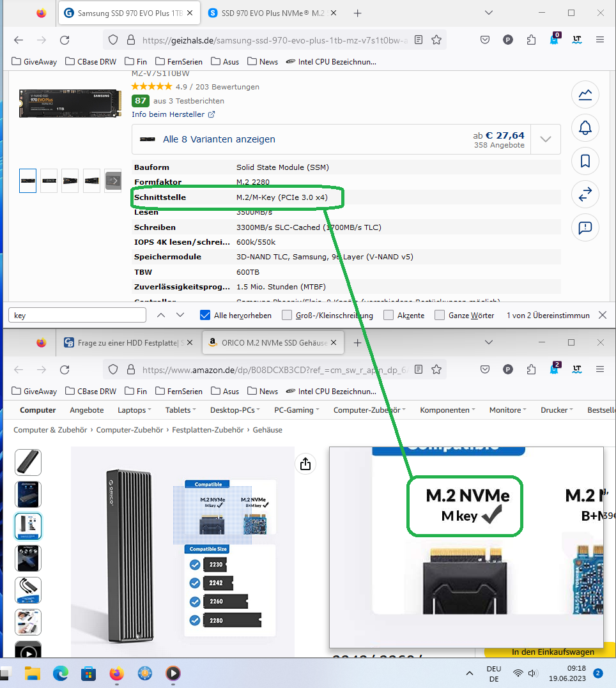
Task: Open LanguageTool icon in top window
Action: [x=577, y=40]
